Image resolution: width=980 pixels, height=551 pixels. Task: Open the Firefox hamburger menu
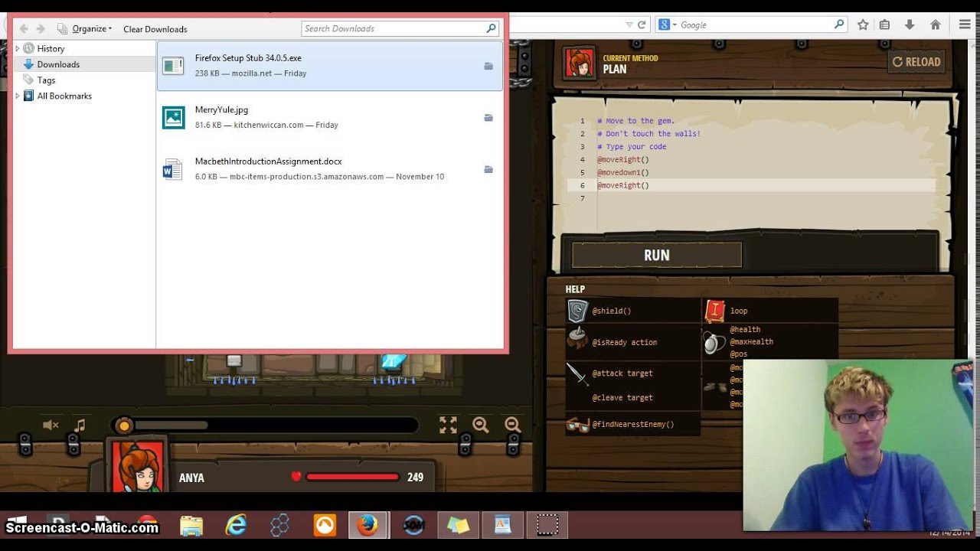coord(964,24)
